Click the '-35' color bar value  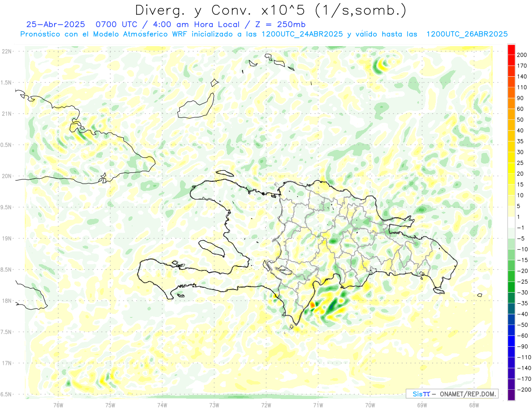(523, 303)
